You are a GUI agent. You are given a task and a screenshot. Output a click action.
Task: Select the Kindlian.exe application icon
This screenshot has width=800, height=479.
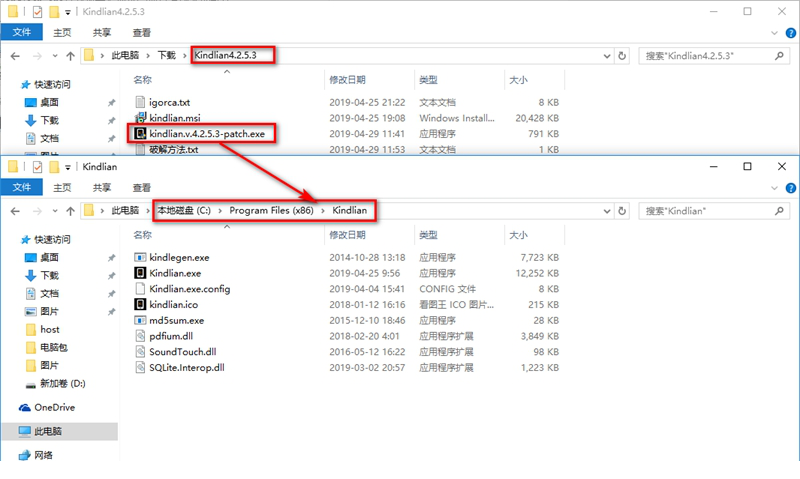[141, 273]
